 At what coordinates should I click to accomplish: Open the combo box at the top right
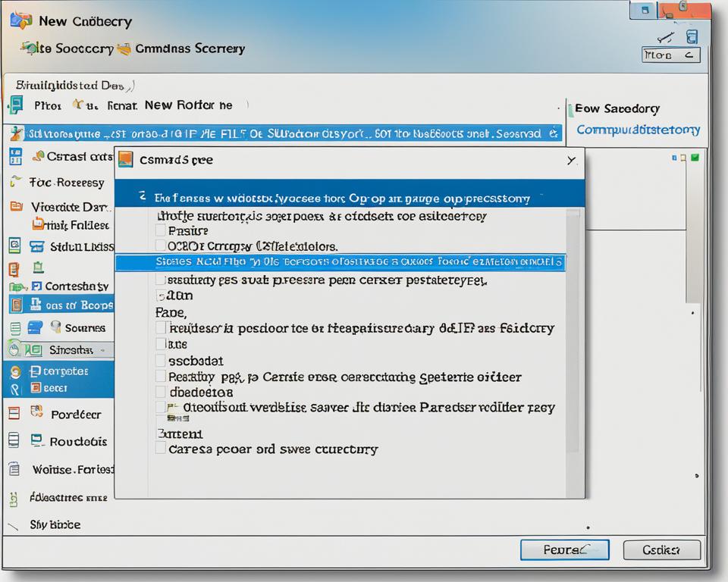670,55
